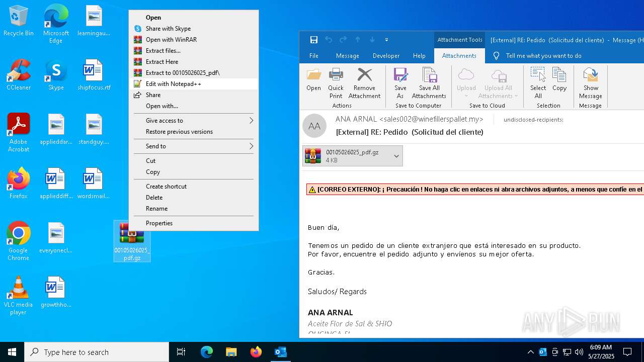Viewport: 644px width, 362px height.
Task: Select the 00105026025_pdf.gz desktop archive
Action: point(132,241)
